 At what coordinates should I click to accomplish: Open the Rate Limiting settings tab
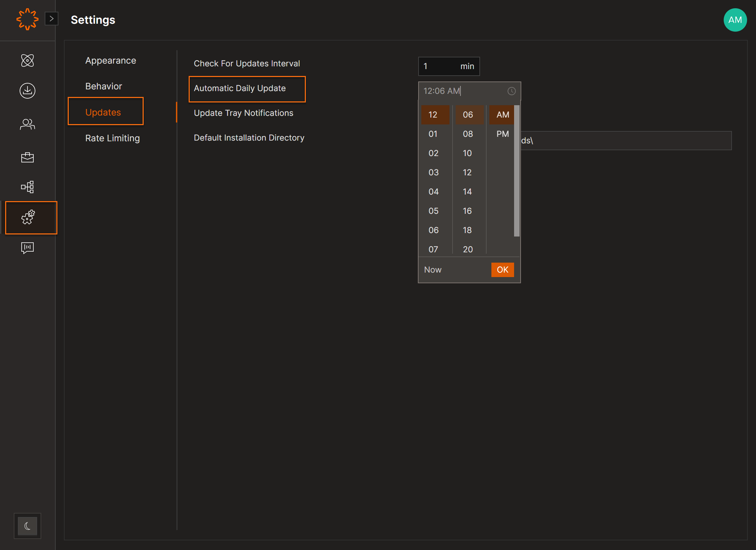(x=112, y=138)
